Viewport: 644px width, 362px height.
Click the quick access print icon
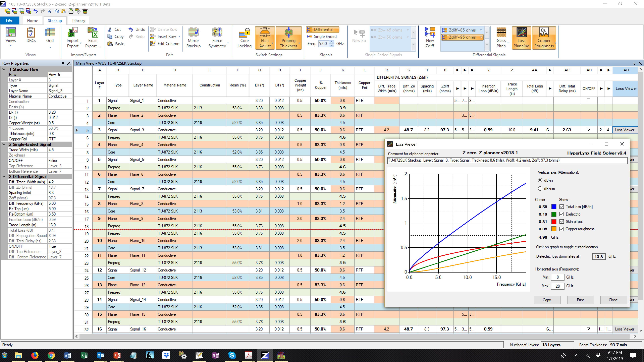[x=71, y=11]
